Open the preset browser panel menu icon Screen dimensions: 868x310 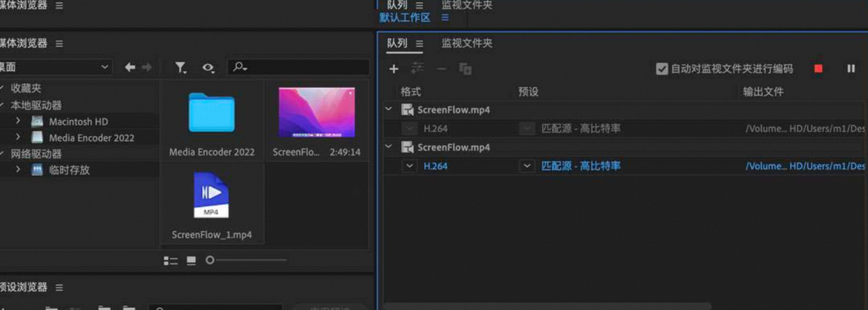coord(59,287)
